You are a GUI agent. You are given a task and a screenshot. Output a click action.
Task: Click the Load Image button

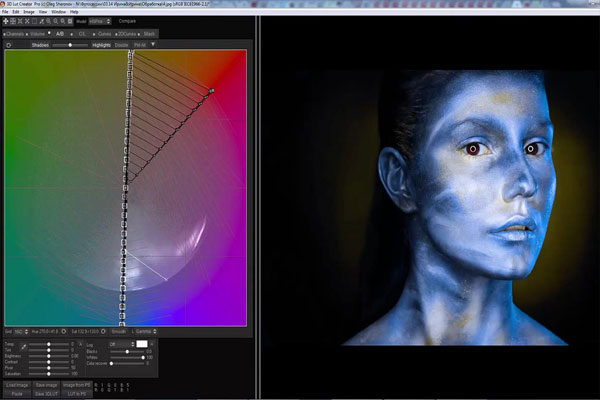coord(19,384)
